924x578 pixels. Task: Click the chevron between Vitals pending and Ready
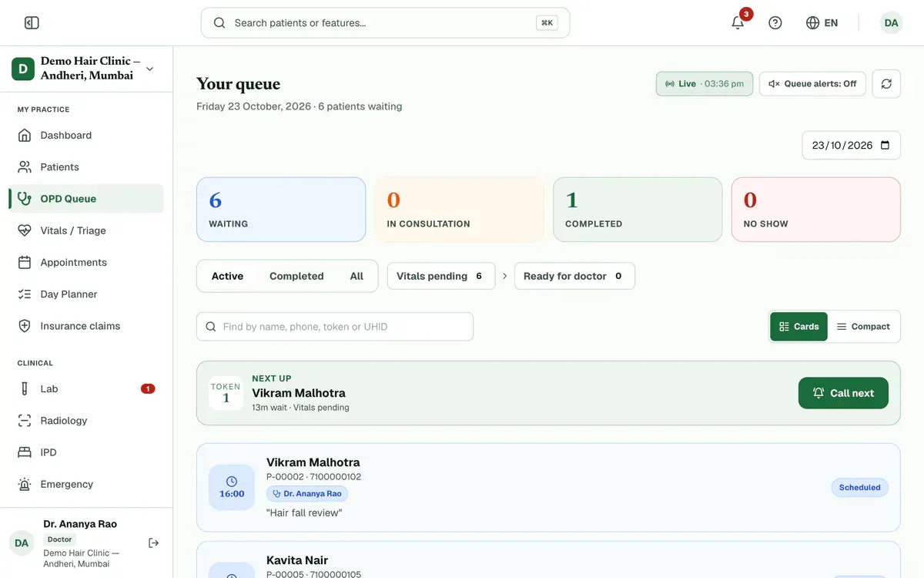(505, 276)
